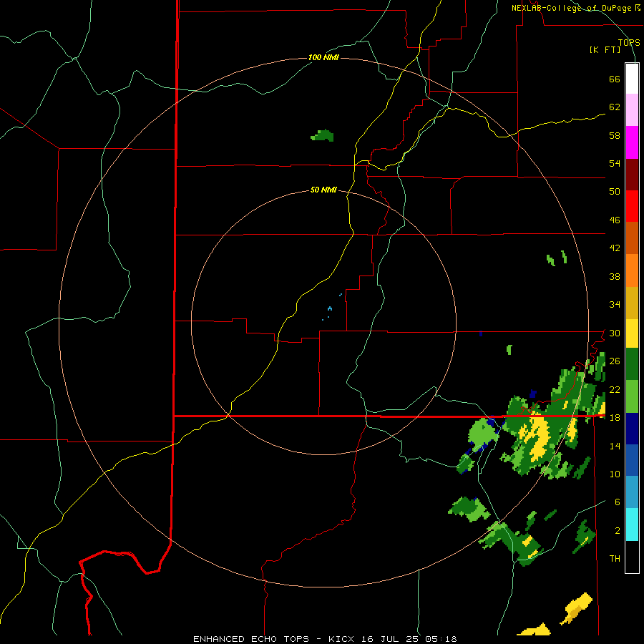Viewport: 644px width, 644px height.
Task: Click the dark red band near 50
Action: click(x=632, y=174)
